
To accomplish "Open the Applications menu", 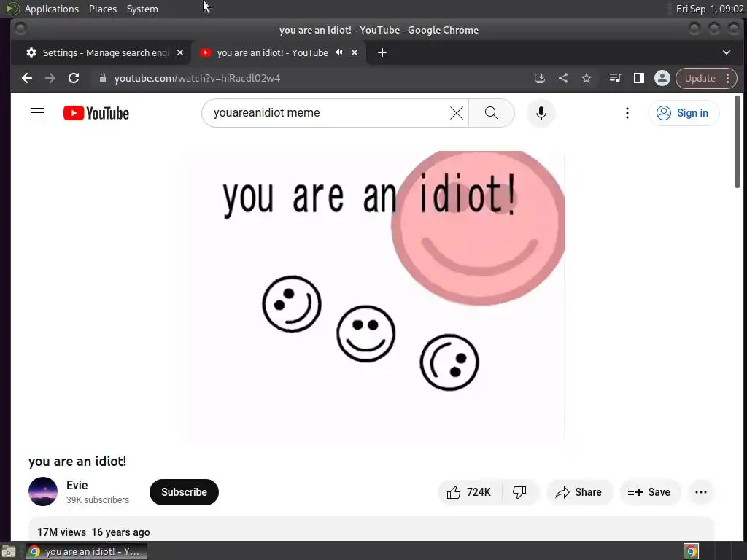I will 52,9.
